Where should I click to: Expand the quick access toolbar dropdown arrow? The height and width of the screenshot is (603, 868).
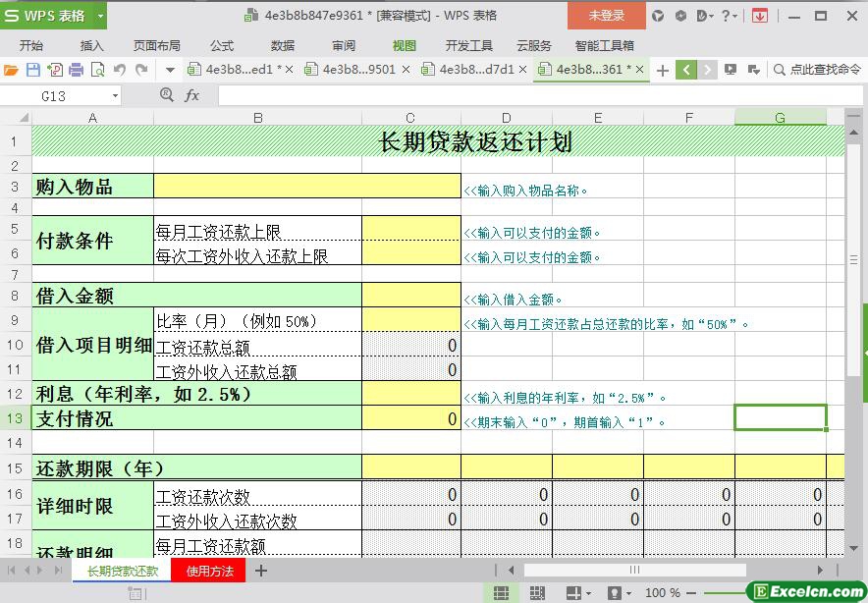tap(170, 70)
